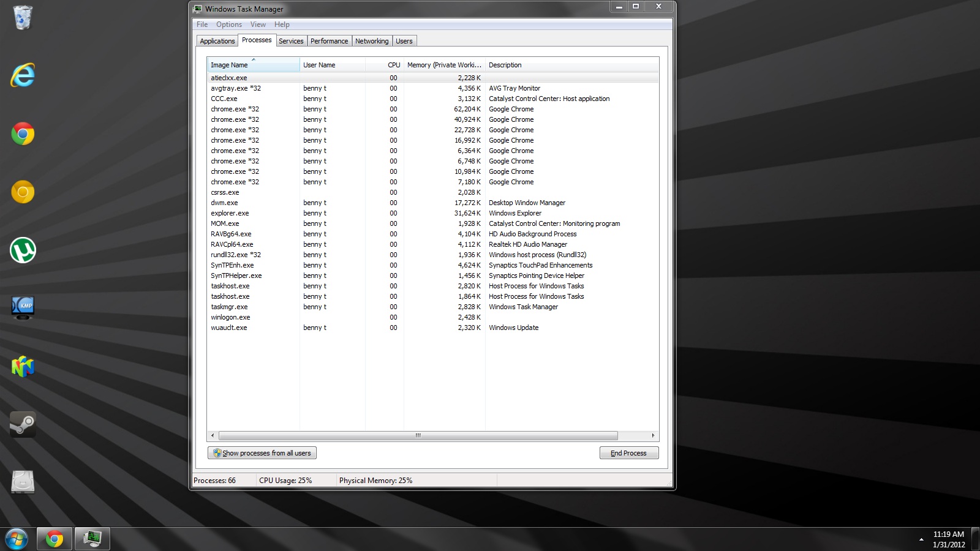This screenshot has width=980, height=551.
Task: Open the Options menu
Action: point(229,24)
